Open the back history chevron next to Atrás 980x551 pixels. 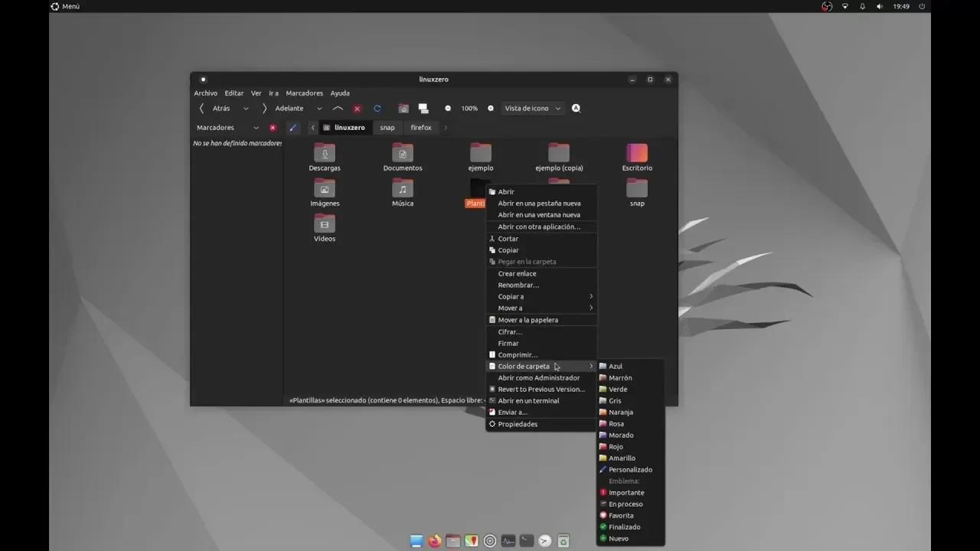click(x=245, y=108)
